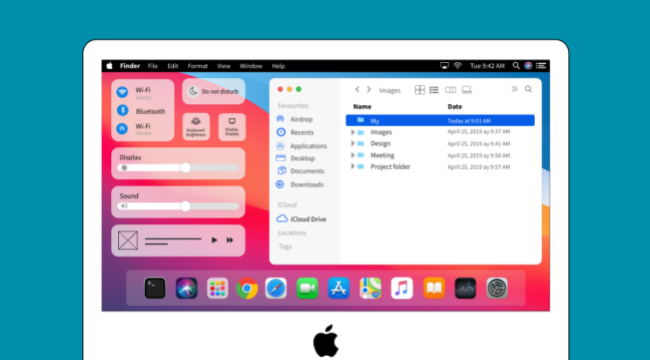Sort by the Date column header
The width and height of the screenshot is (650, 360).
(x=454, y=107)
